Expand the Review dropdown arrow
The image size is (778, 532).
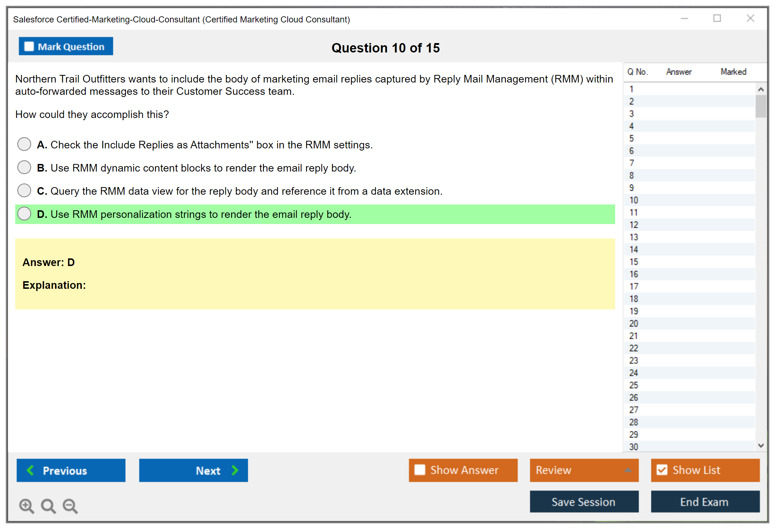point(628,470)
